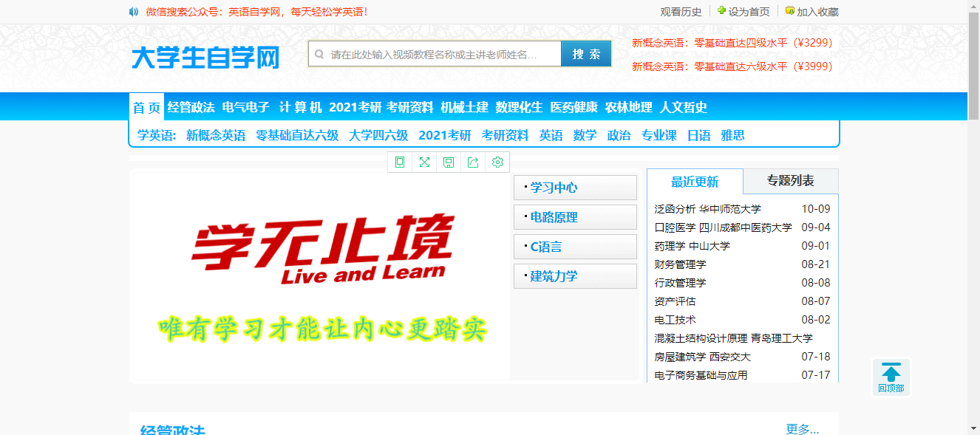Click the speaker icon next to the announcement
The height and width of the screenshot is (435, 980).
click(134, 11)
